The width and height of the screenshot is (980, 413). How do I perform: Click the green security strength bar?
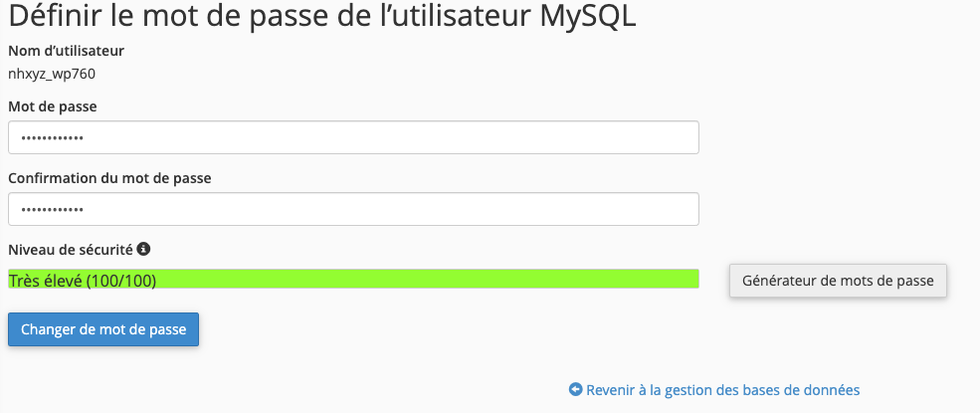click(353, 279)
